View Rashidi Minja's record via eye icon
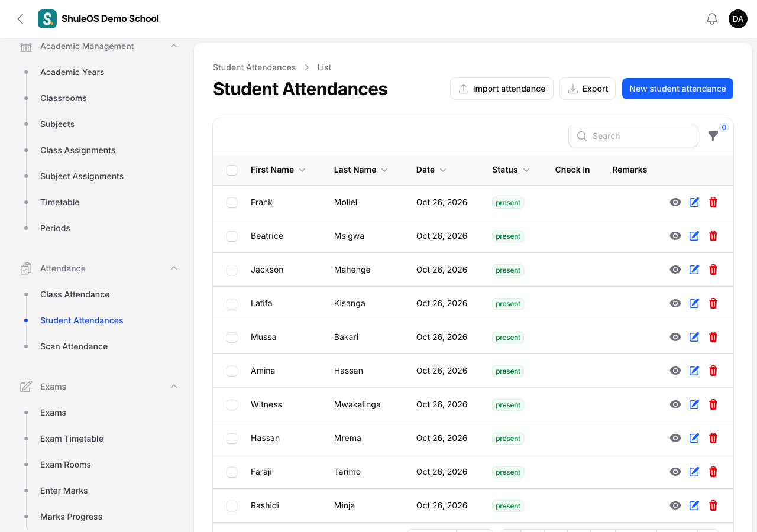Image resolution: width=757 pixels, height=532 pixels. click(x=675, y=505)
